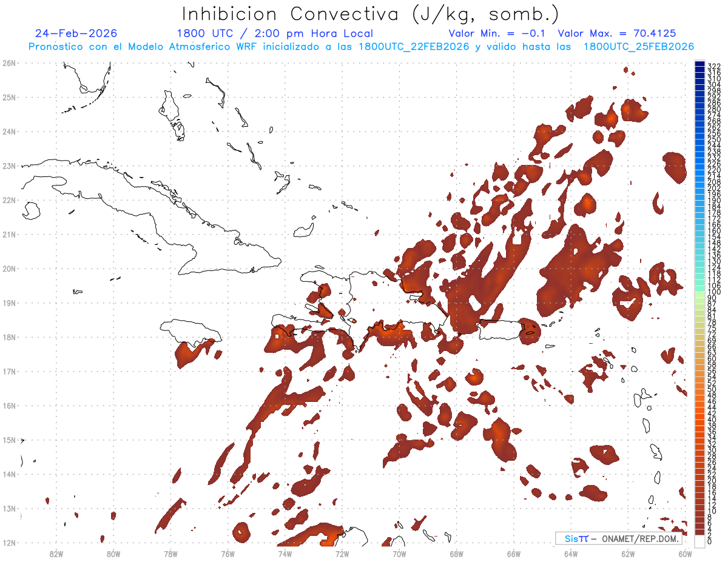The image size is (728, 562).
Task: Click the "80W" longitude label
Action: (113, 553)
